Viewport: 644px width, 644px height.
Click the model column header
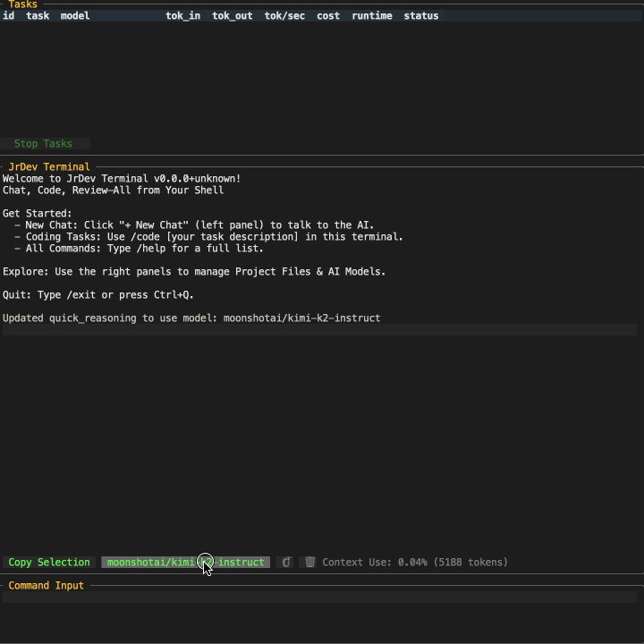(75, 15)
